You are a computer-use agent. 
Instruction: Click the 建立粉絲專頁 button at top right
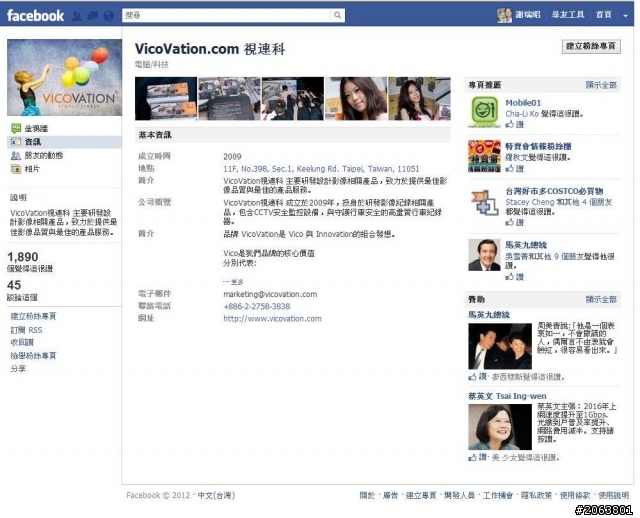[591, 46]
